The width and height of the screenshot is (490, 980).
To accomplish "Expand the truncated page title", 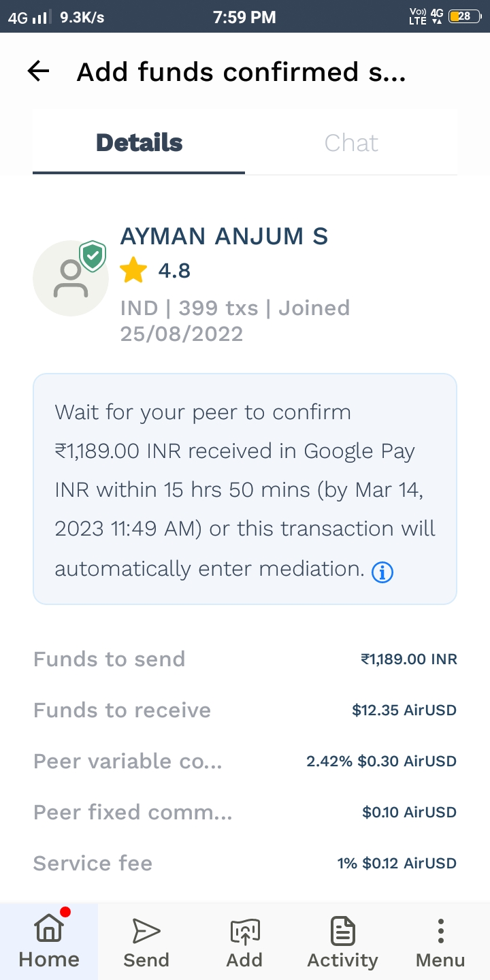I will click(x=241, y=71).
